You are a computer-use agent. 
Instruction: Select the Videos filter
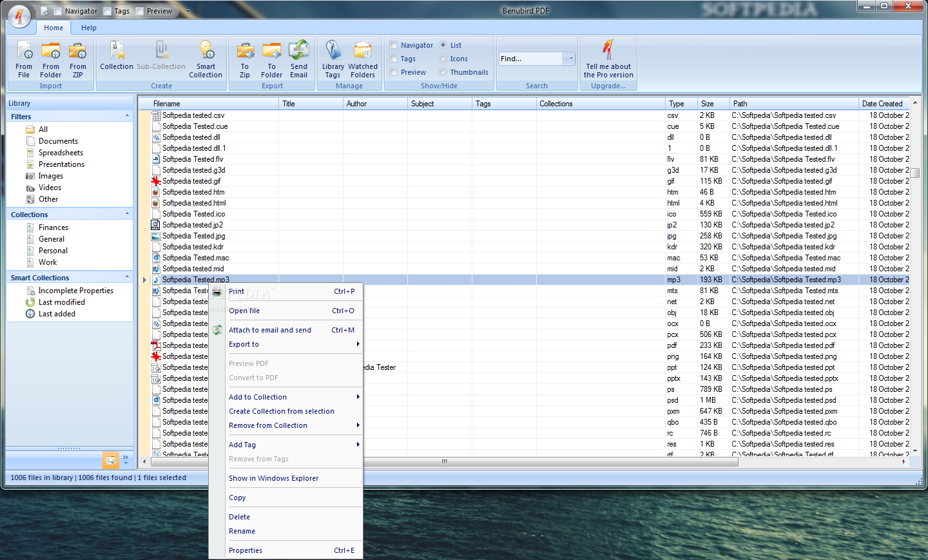[50, 188]
